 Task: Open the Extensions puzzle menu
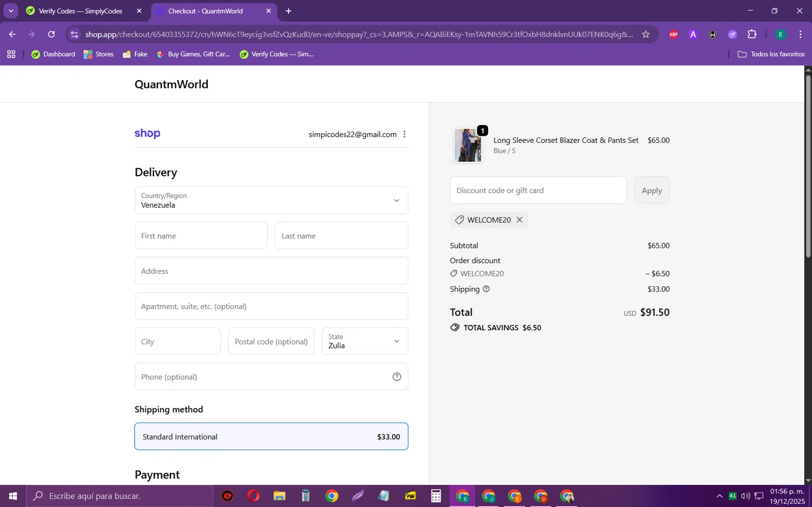point(752,34)
